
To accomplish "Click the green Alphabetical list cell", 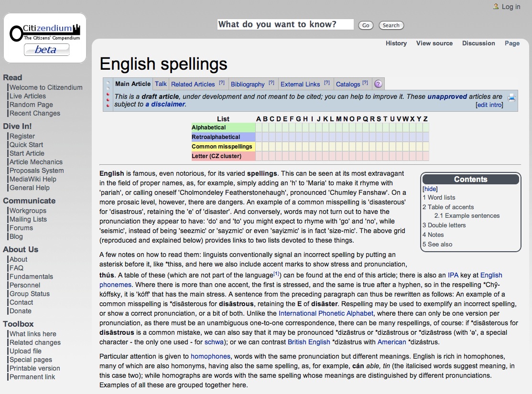I will pos(223,128).
